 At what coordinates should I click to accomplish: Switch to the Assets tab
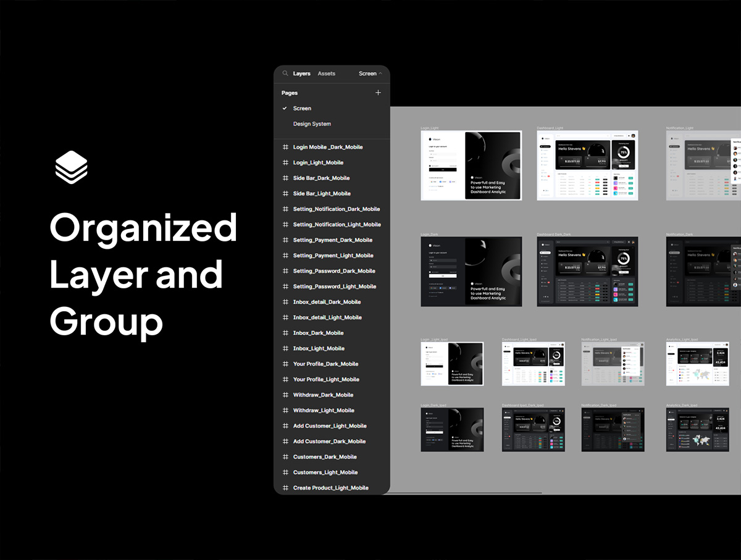[326, 73]
